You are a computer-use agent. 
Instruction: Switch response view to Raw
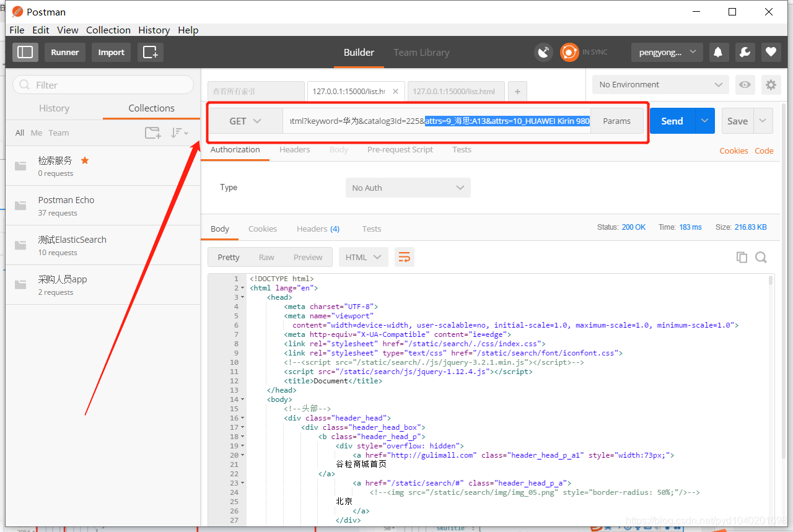click(x=266, y=257)
